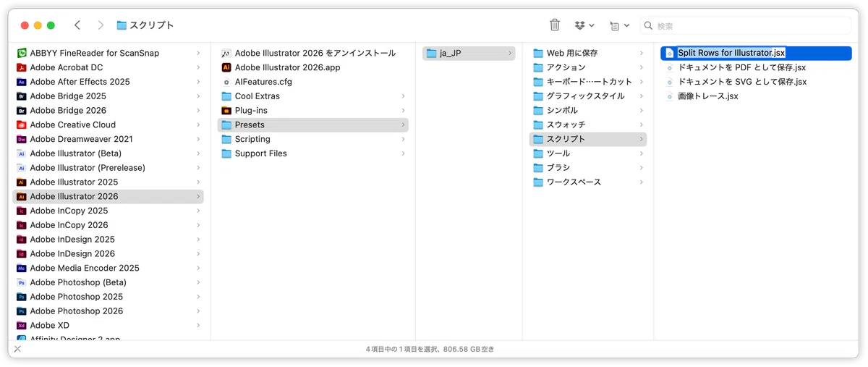Expand the Scripting folder chevron
The height and width of the screenshot is (367, 868).
403,139
